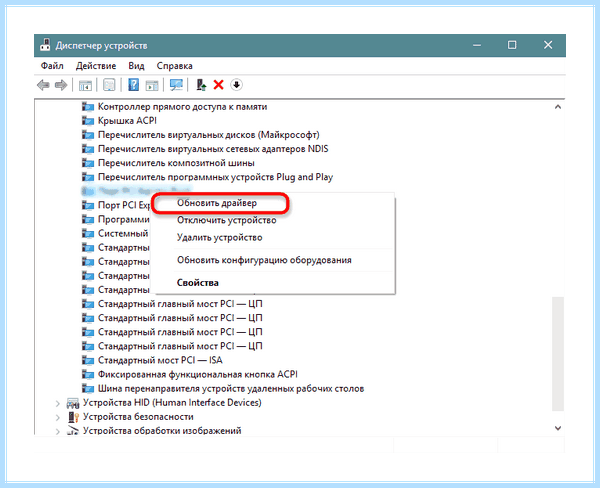Expand Устройства обработки изображений node
The height and width of the screenshot is (488, 600).
[57, 431]
